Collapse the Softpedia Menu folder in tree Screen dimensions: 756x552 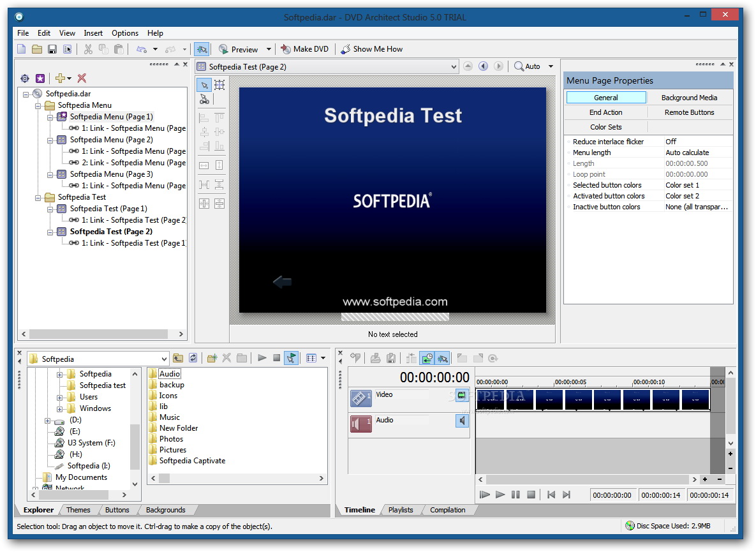click(38, 105)
